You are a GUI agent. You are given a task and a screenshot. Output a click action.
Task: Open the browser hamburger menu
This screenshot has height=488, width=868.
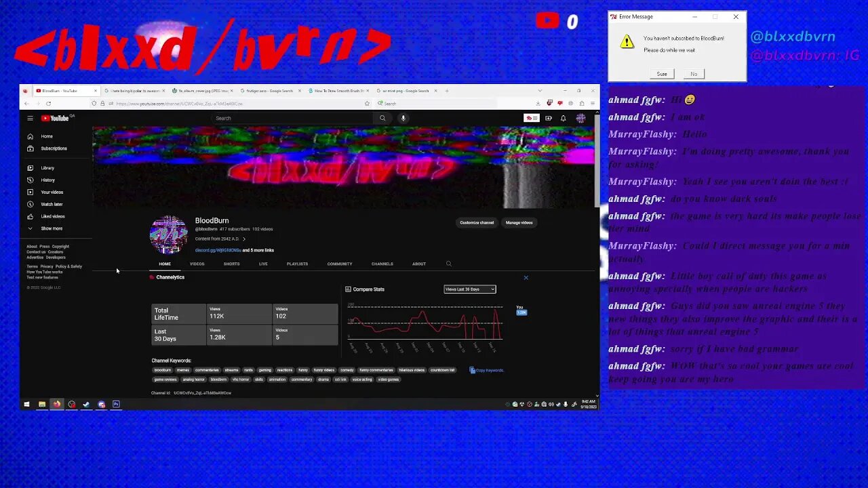coord(592,104)
